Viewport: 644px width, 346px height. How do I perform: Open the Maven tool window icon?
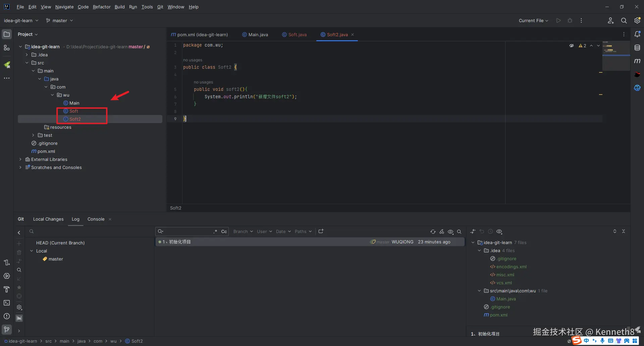tap(637, 61)
